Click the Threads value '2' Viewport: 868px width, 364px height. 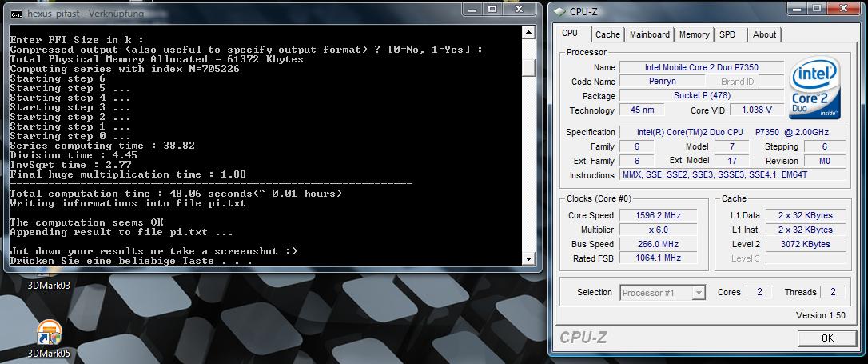(832, 292)
